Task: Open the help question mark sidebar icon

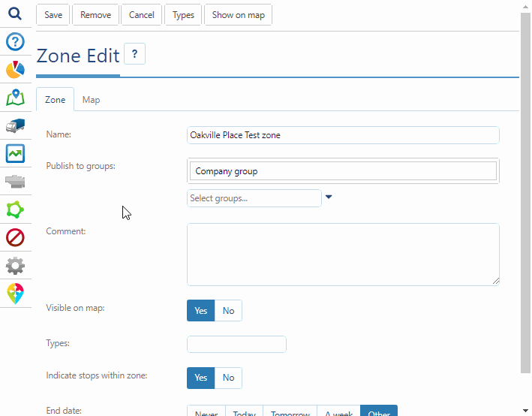Action: [x=15, y=42]
